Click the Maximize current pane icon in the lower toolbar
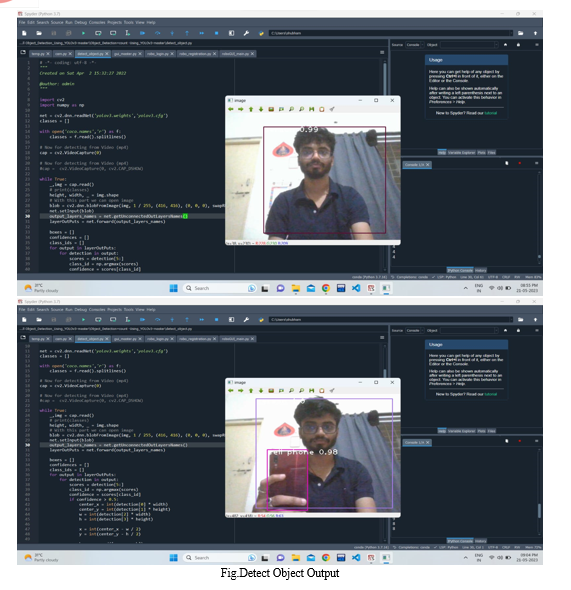Screen dimensions: 571x590 (231, 319)
